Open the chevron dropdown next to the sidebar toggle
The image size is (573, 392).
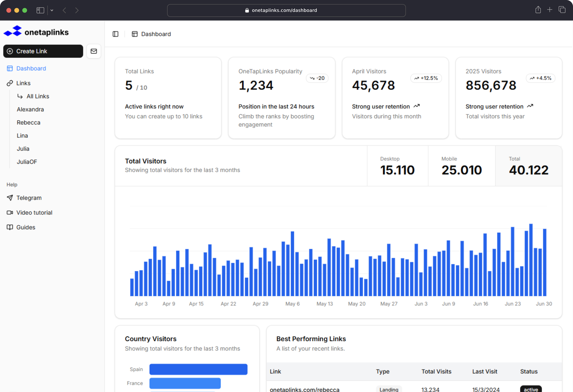click(x=52, y=10)
